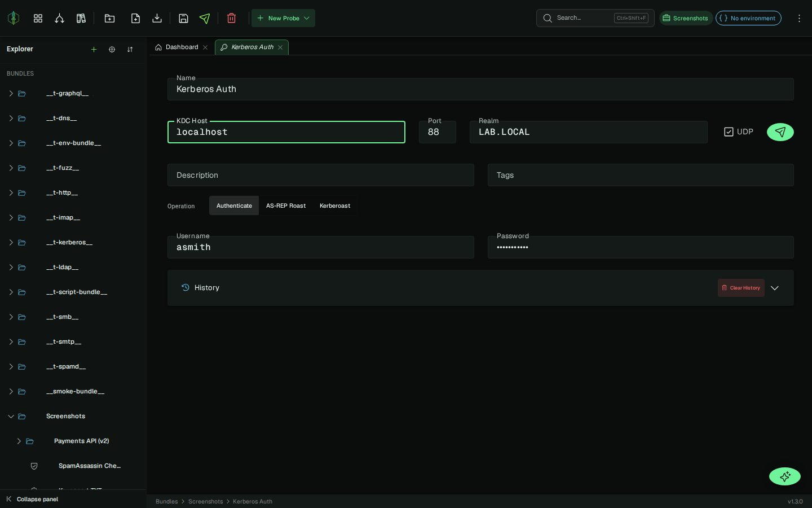The height and width of the screenshot is (508, 812).
Task: Click the round green send button beside UDP
Action: (x=780, y=132)
